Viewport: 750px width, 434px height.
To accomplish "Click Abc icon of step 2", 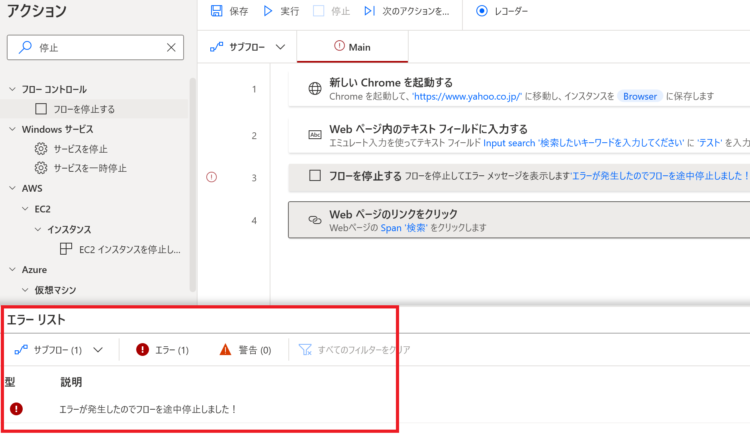I will (315, 134).
